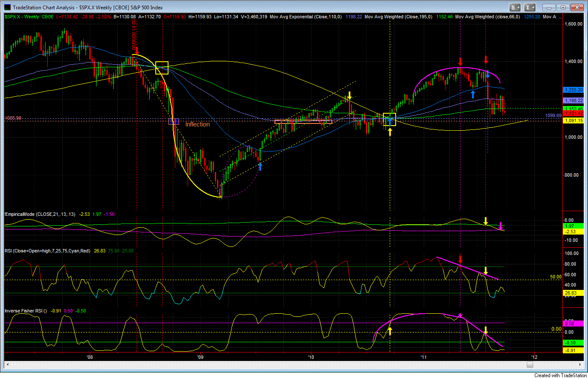Click the bid value 'B=1130.08'
Image resolution: width=588 pixels, height=378 pixels.
[125, 17]
